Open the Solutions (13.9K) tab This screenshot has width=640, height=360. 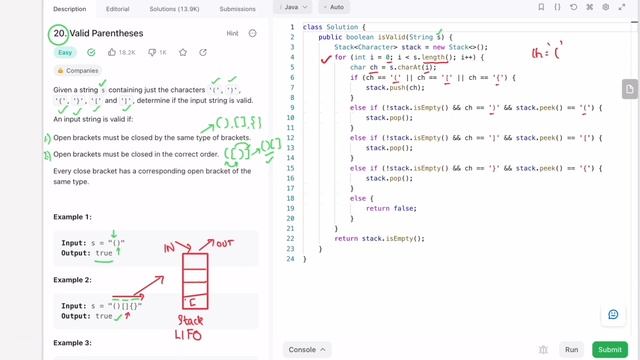(174, 9)
